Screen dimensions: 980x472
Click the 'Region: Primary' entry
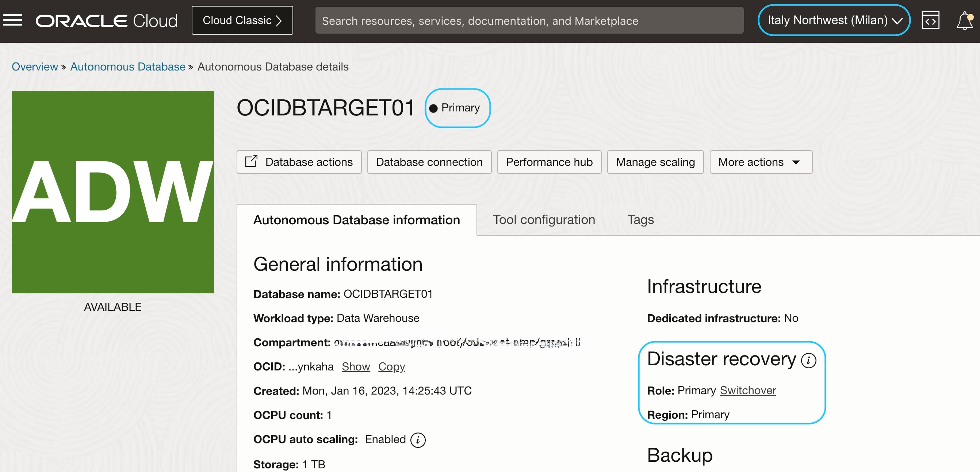pyautogui.click(x=688, y=415)
